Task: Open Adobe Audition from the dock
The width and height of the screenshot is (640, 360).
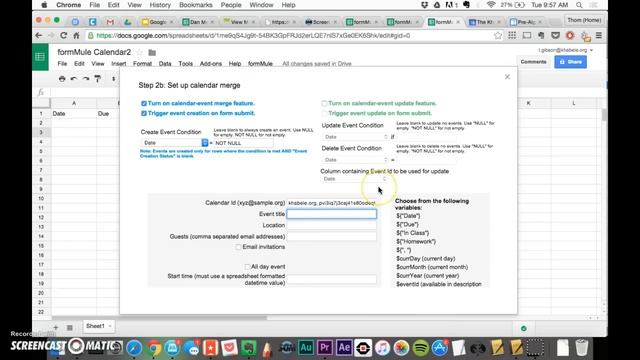Action: 306,348
